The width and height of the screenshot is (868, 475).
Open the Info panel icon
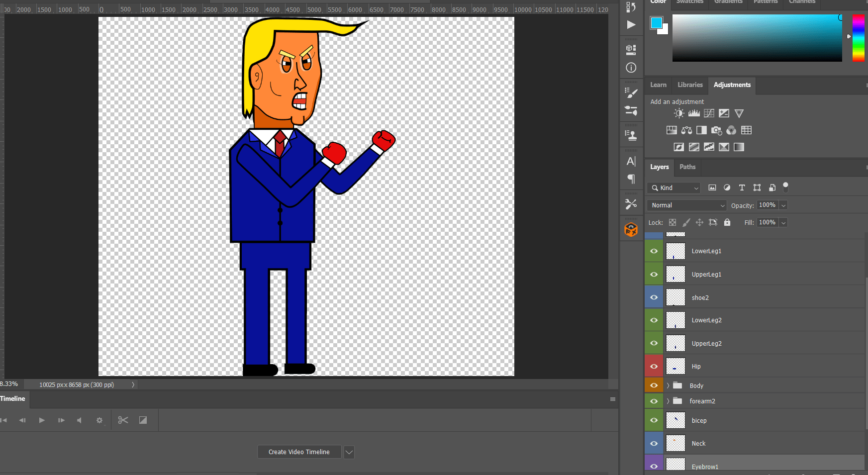click(631, 68)
